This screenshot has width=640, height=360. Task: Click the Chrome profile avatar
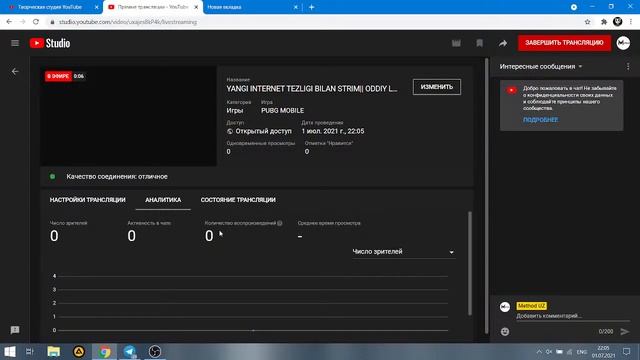pos(618,22)
